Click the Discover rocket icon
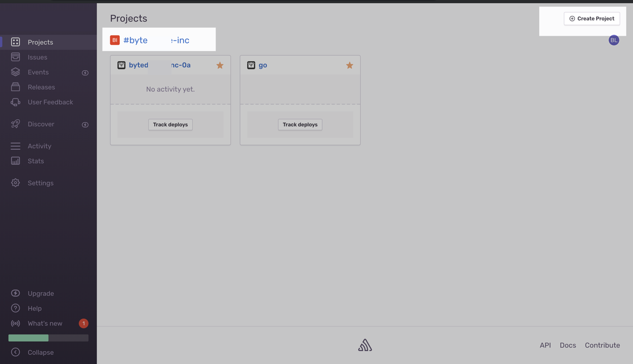 (15, 124)
